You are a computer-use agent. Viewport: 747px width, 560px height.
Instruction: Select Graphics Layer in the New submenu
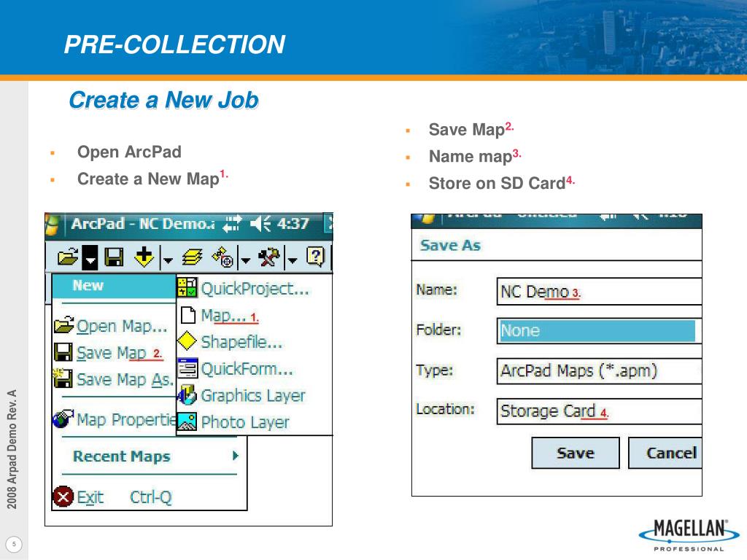(253, 396)
